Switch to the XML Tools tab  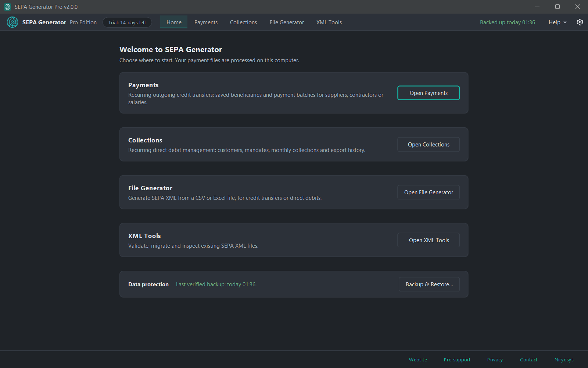pyautogui.click(x=329, y=22)
